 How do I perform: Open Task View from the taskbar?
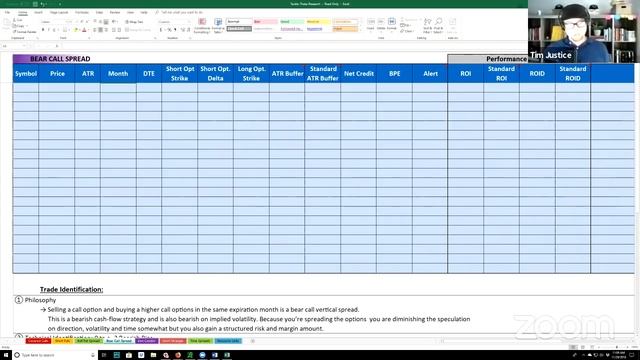pyautogui.click(x=104, y=355)
